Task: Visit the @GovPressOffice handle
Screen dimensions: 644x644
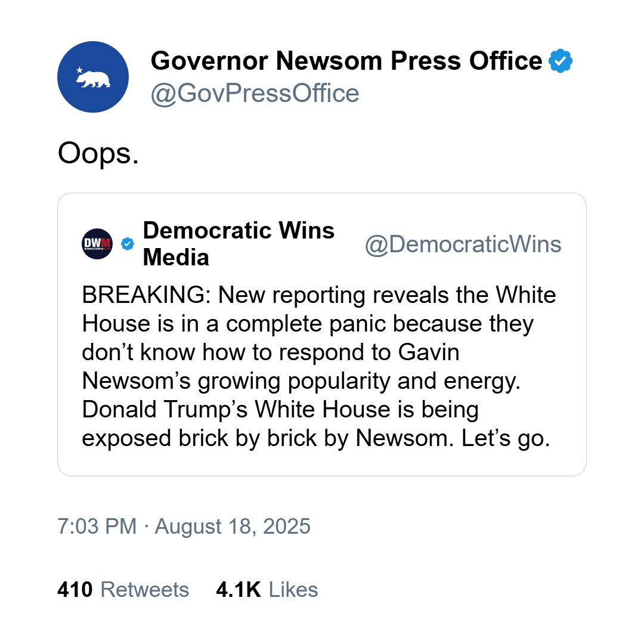Action: click(255, 93)
